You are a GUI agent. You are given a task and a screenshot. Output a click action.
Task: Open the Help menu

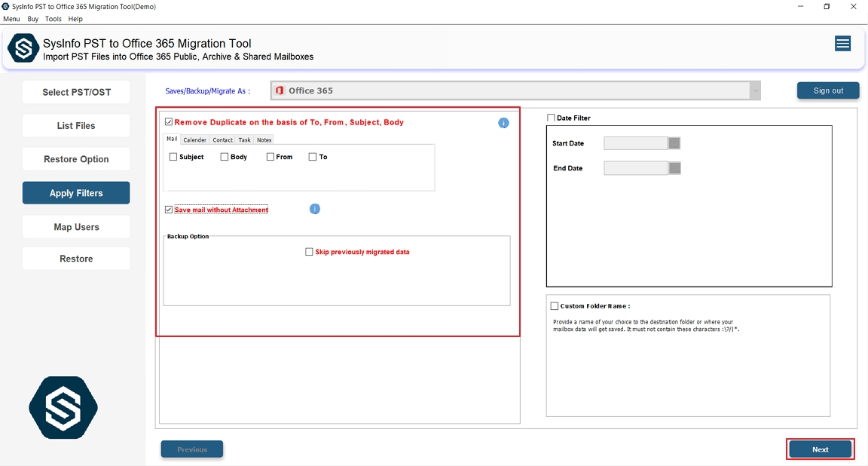75,19
